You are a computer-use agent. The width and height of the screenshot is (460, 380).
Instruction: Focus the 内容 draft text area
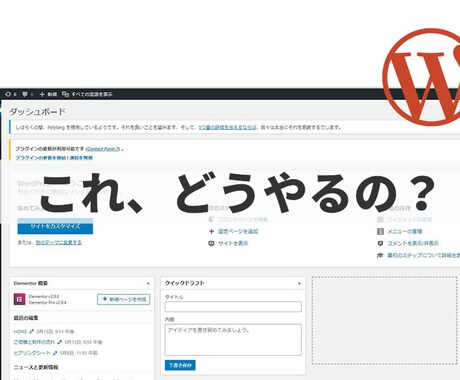pos(233,340)
